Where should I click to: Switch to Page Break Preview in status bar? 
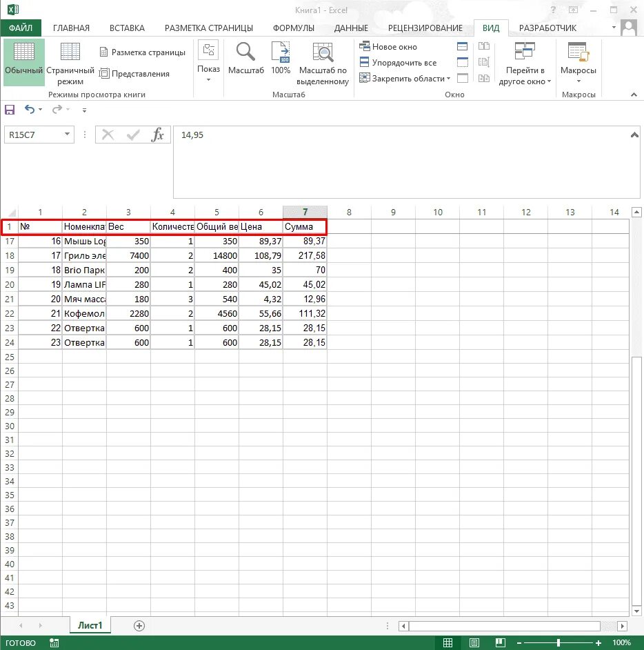coord(501,642)
